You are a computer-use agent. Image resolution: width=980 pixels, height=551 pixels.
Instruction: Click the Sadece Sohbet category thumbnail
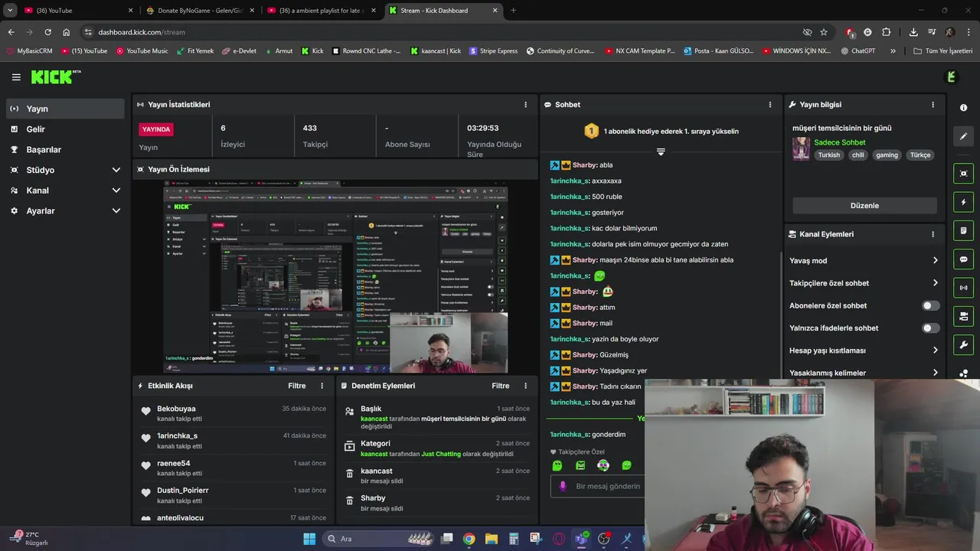(801, 148)
